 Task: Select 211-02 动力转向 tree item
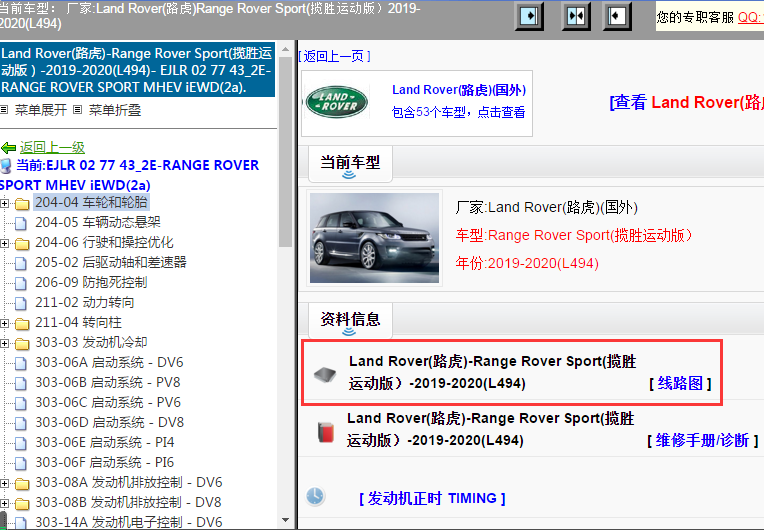click(84, 303)
